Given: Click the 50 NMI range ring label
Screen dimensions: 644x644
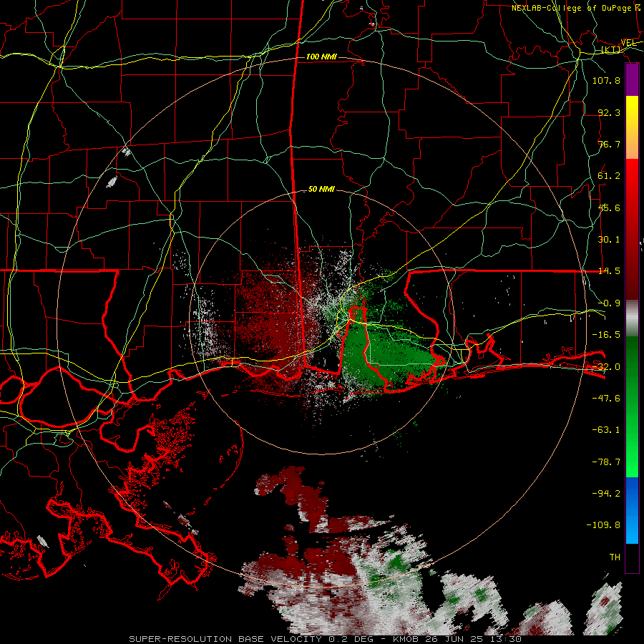Looking at the screenshot, I should (x=321, y=189).
